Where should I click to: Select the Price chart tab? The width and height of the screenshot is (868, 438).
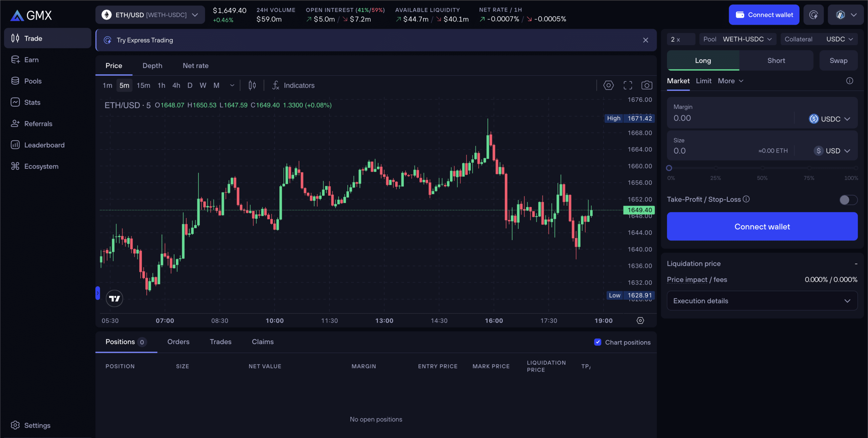[114, 66]
